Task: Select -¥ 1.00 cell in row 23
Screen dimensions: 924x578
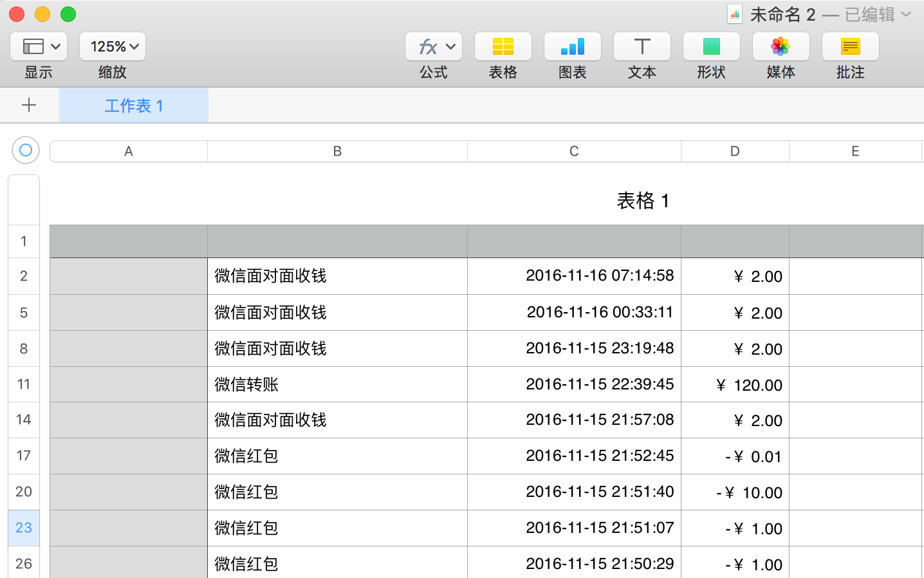Action: 735,528
